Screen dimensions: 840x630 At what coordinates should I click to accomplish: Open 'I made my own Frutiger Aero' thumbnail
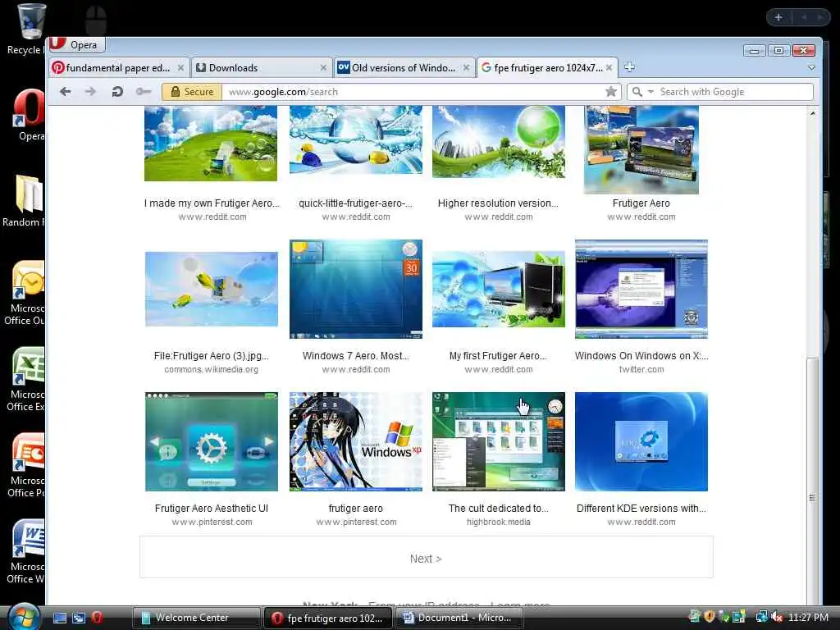click(211, 144)
